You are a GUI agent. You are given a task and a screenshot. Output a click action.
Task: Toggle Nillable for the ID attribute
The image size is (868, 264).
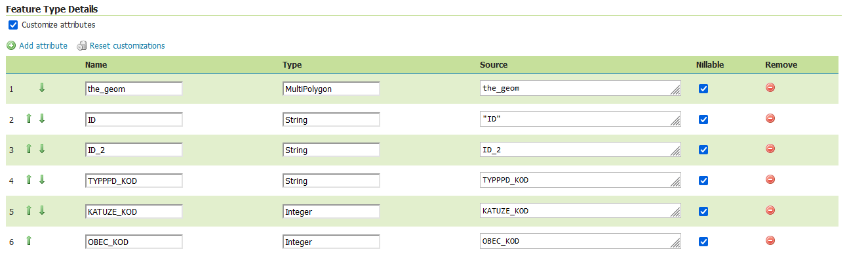coord(703,120)
